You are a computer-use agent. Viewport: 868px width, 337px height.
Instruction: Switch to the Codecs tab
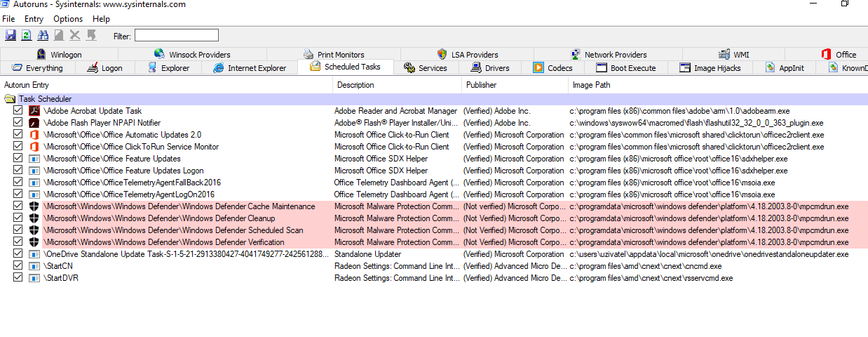[x=553, y=68]
